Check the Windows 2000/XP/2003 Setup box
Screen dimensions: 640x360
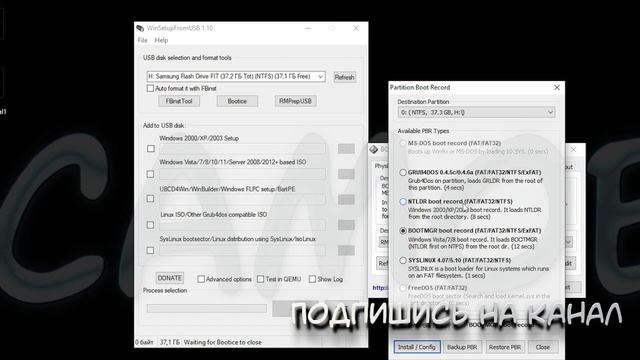151,149
